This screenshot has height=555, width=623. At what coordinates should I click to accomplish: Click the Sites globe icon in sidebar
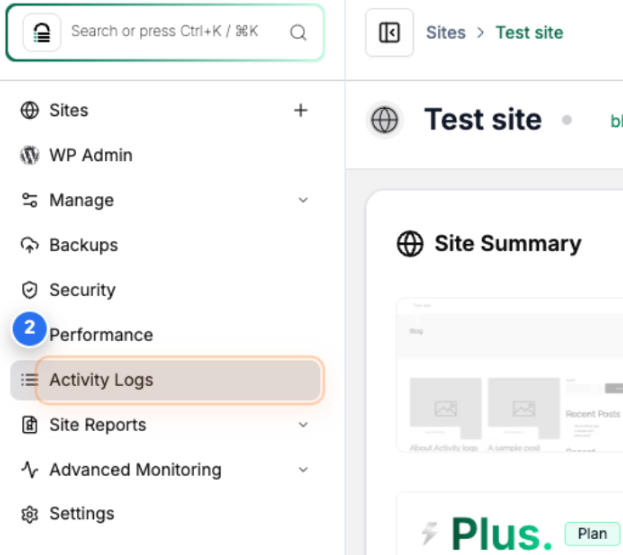point(30,110)
